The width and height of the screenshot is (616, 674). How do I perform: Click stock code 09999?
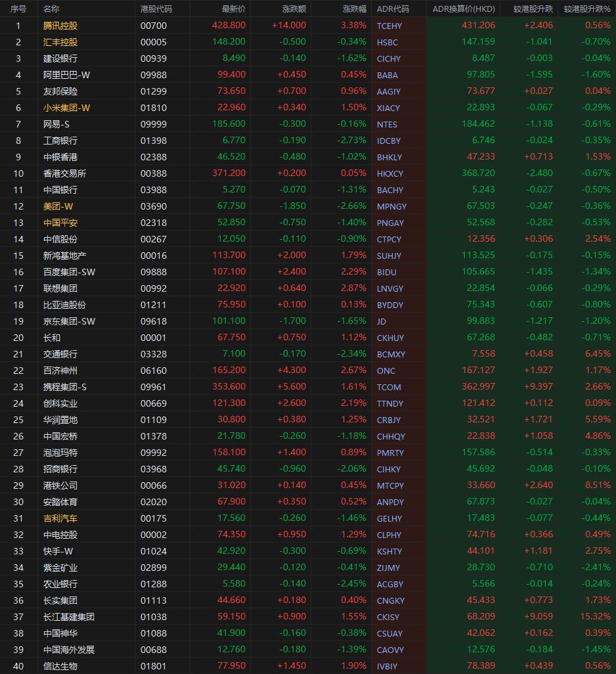click(154, 124)
